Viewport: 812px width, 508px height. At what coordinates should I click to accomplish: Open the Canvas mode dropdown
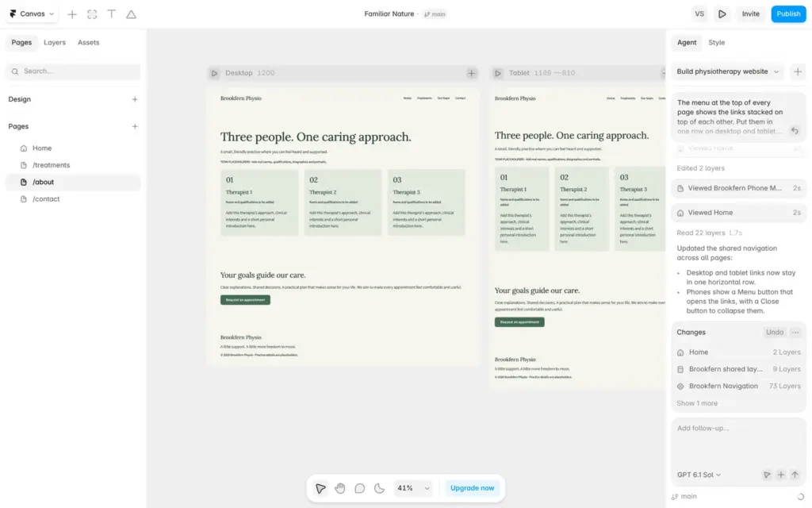click(32, 14)
